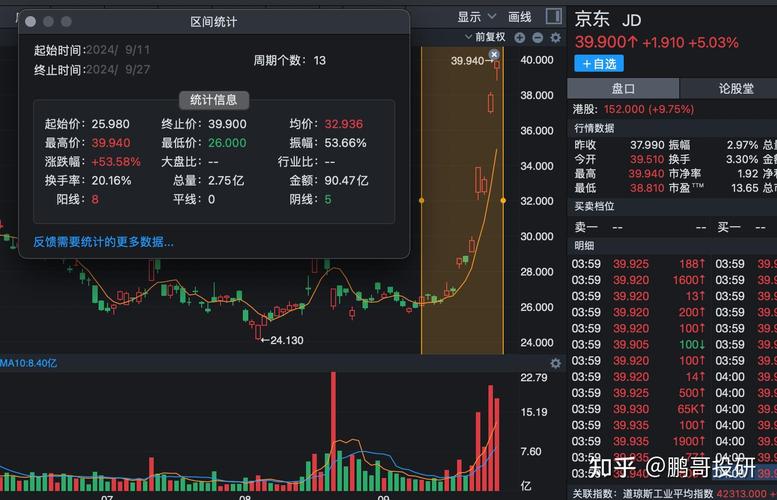The width and height of the screenshot is (777, 500).
Task: Click the MA10 volume indicator label
Action: 28,363
